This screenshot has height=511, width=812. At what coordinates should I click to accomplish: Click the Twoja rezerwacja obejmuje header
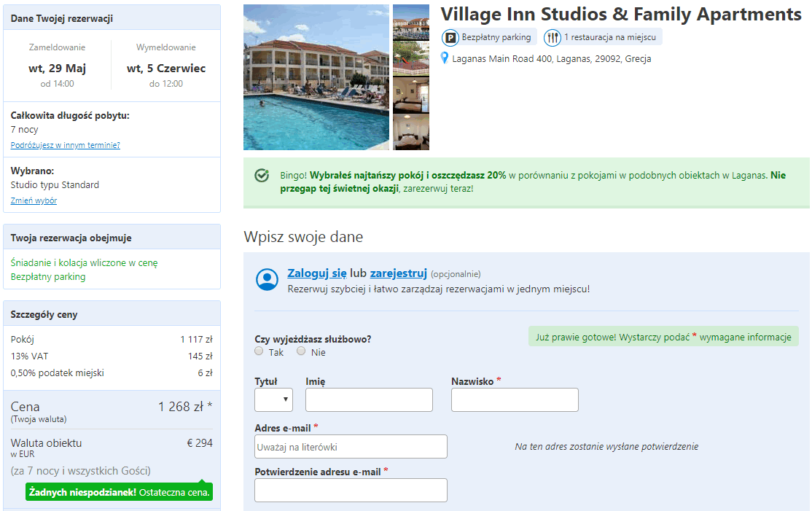112,238
